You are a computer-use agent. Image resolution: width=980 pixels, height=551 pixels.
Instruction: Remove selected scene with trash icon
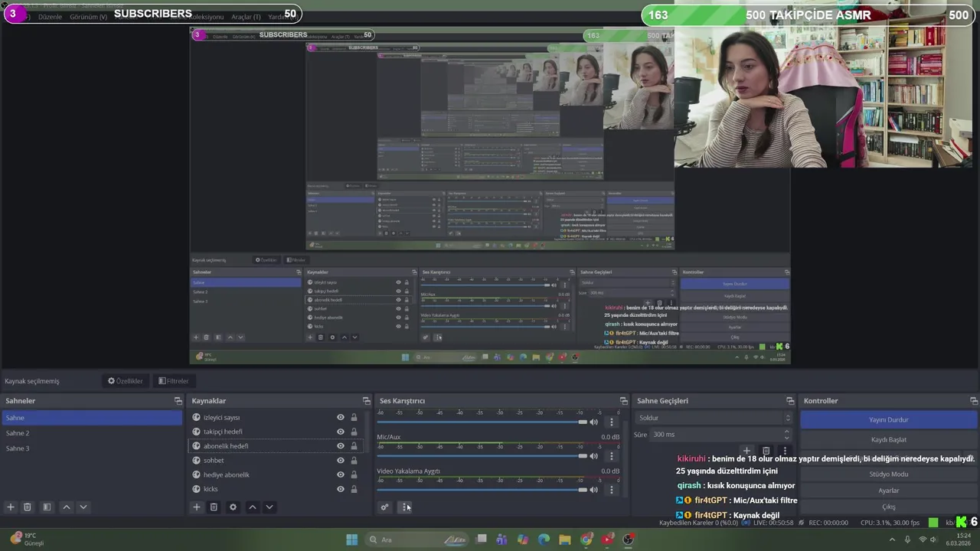click(27, 507)
